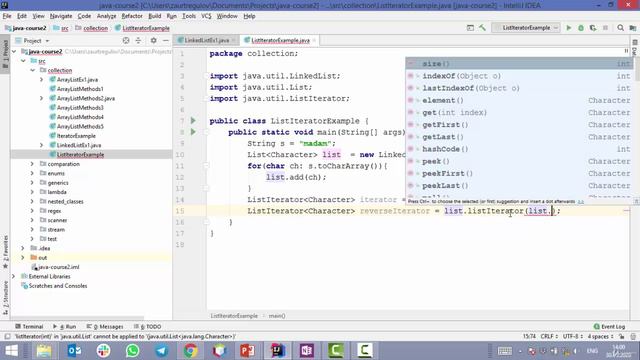Open Project Structure icon at toolbar end
Viewport: 640px width, 360px height.
point(633,28)
